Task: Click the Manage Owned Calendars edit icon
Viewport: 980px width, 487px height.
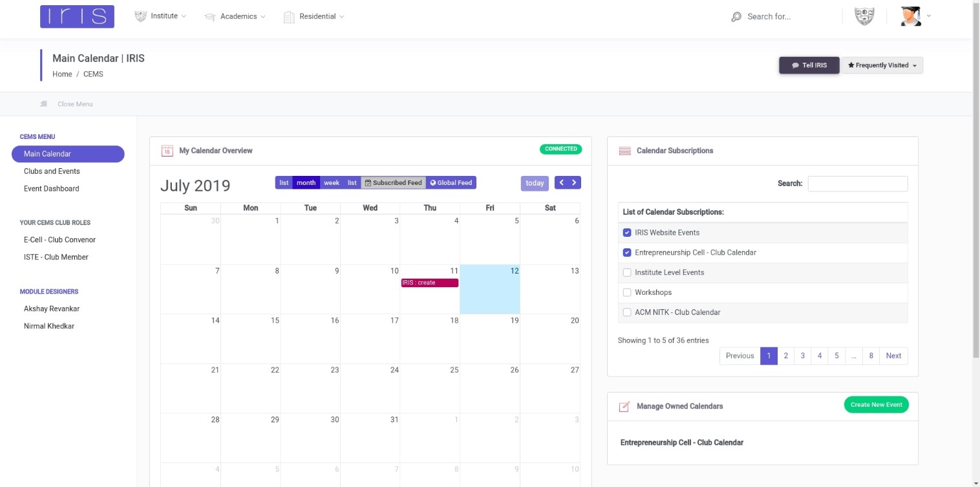Action: [624, 406]
